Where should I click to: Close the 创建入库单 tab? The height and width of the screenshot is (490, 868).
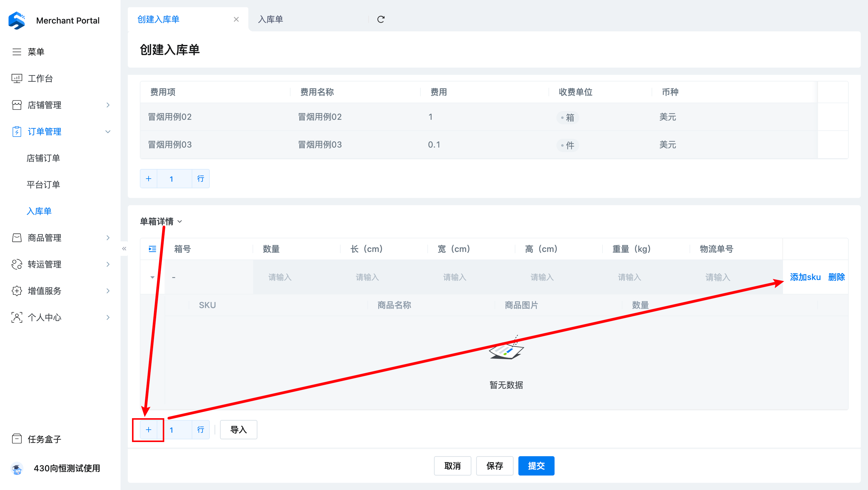(236, 20)
